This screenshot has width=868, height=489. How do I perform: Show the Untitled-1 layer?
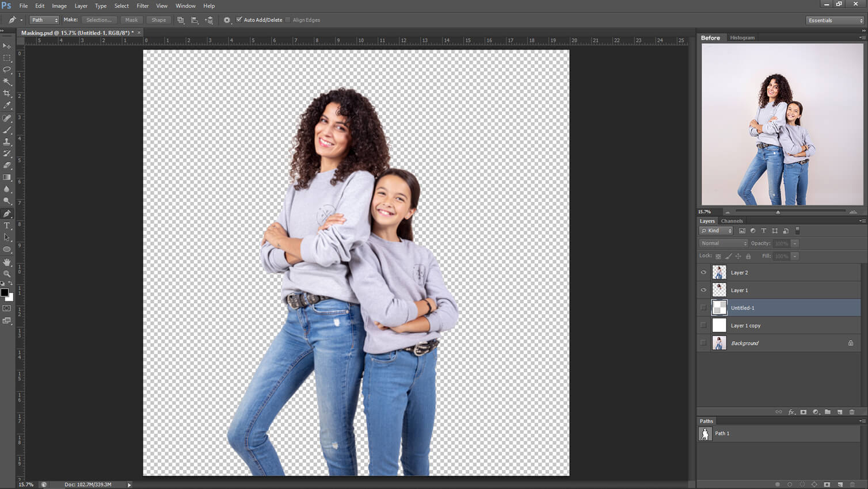tap(703, 308)
